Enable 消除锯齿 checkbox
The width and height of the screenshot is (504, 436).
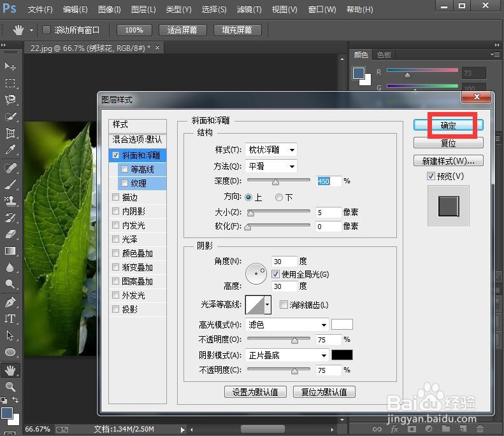(284, 304)
